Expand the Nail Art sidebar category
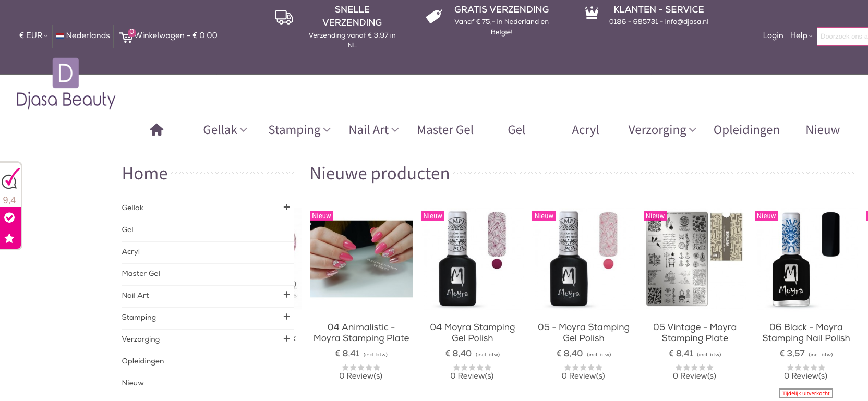 pyautogui.click(x=286, y=295)
